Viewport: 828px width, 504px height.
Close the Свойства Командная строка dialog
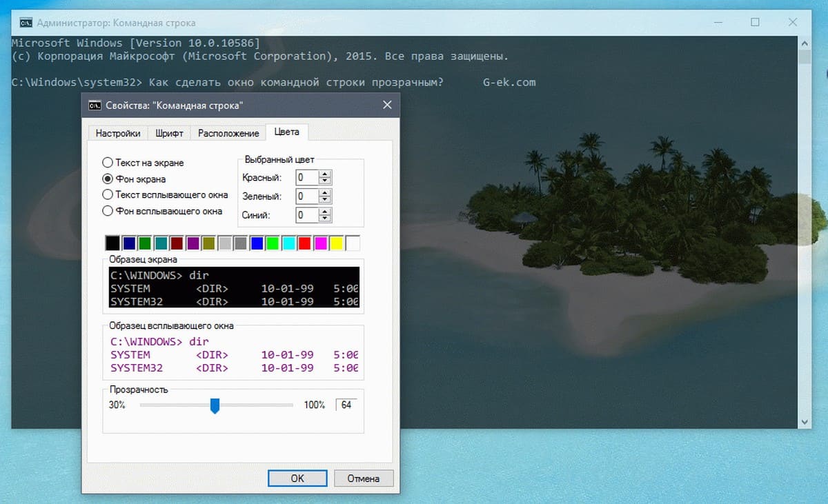pos(387,105)
